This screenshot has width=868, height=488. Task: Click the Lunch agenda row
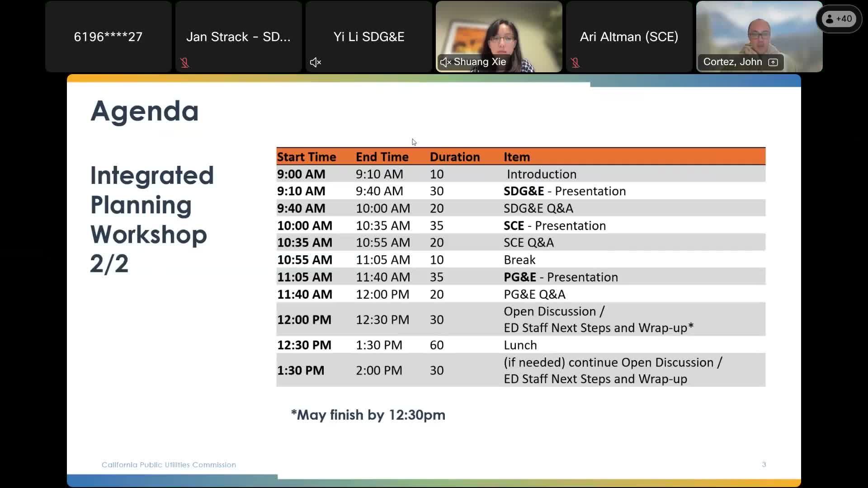coord(520,345)
